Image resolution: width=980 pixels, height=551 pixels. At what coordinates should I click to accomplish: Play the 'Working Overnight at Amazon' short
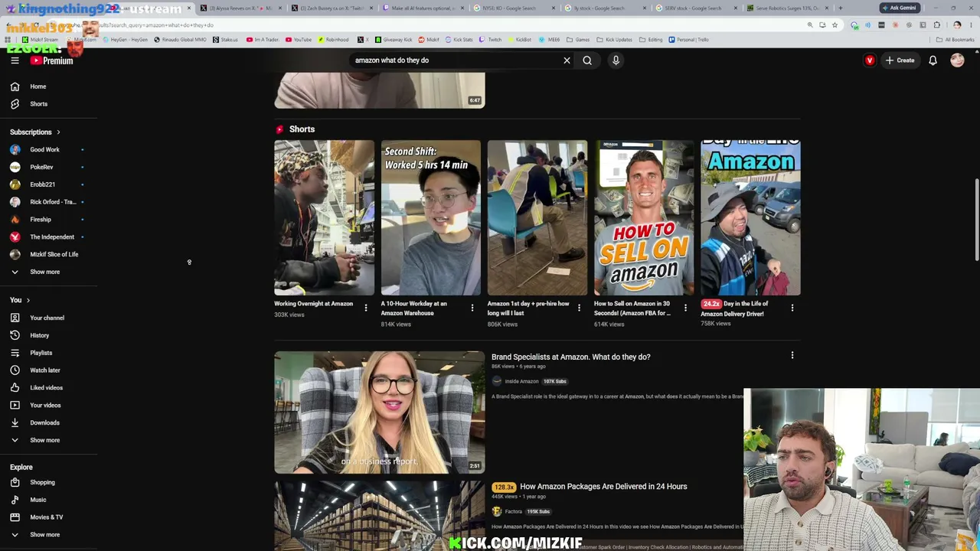[x=324, y=217]
